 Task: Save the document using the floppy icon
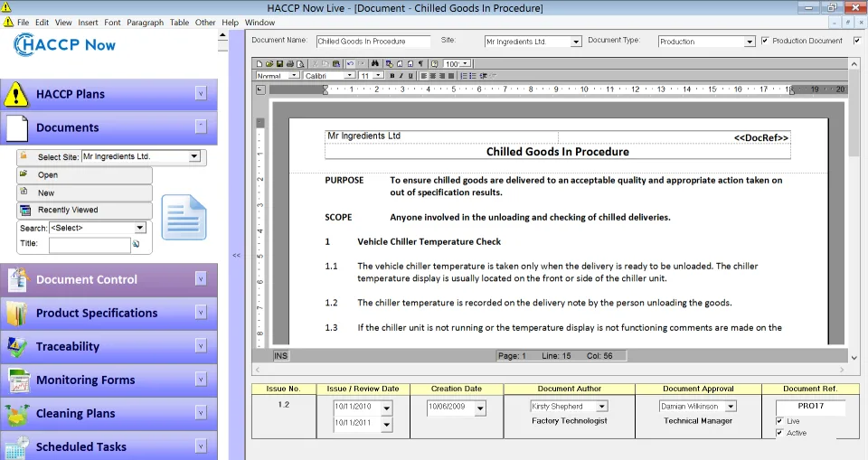(279, 63)
